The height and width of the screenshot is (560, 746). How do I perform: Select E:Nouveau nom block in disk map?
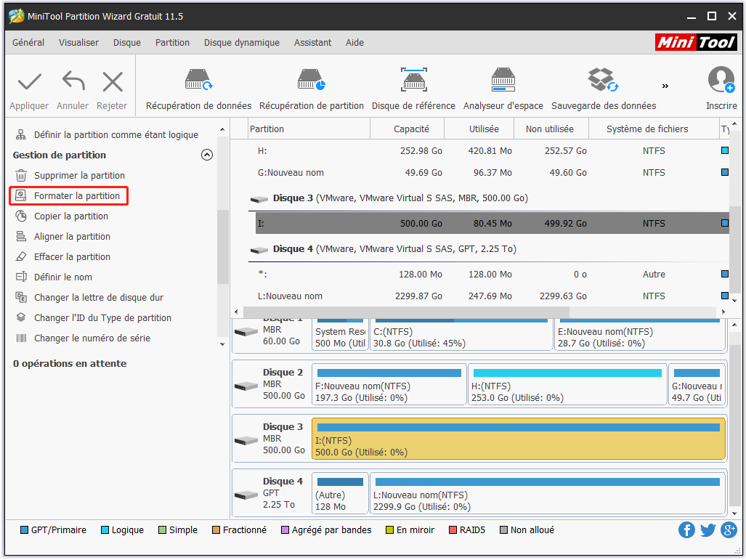tap(640, 335)
